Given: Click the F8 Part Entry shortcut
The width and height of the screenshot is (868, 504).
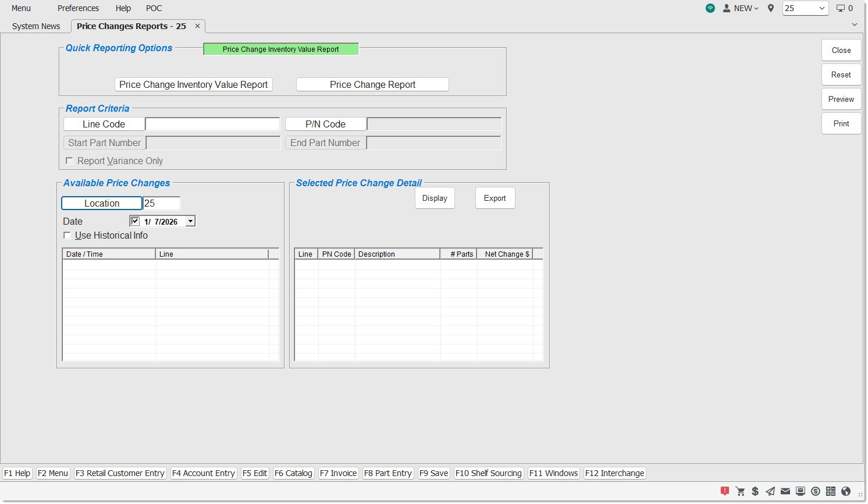Looking at the screenshot, I should (x=388, y=473).
